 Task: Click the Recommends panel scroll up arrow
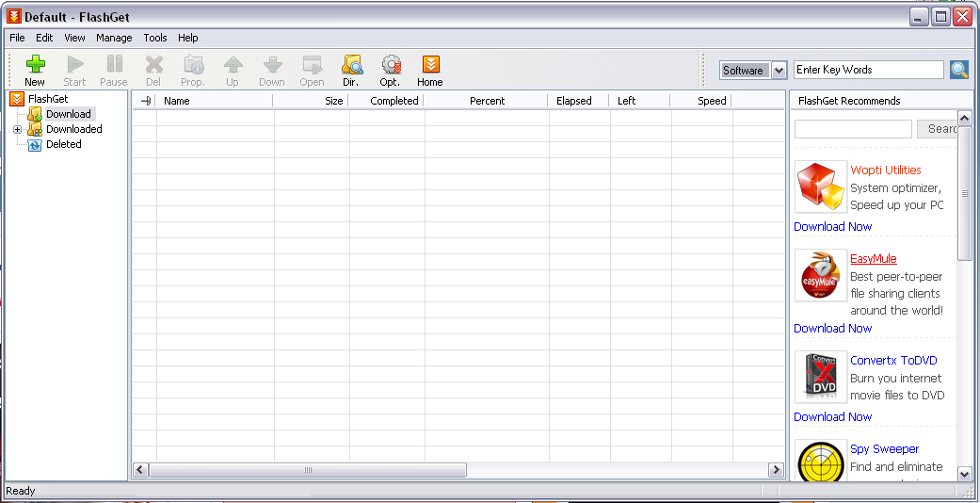click(x=964, y=119)
